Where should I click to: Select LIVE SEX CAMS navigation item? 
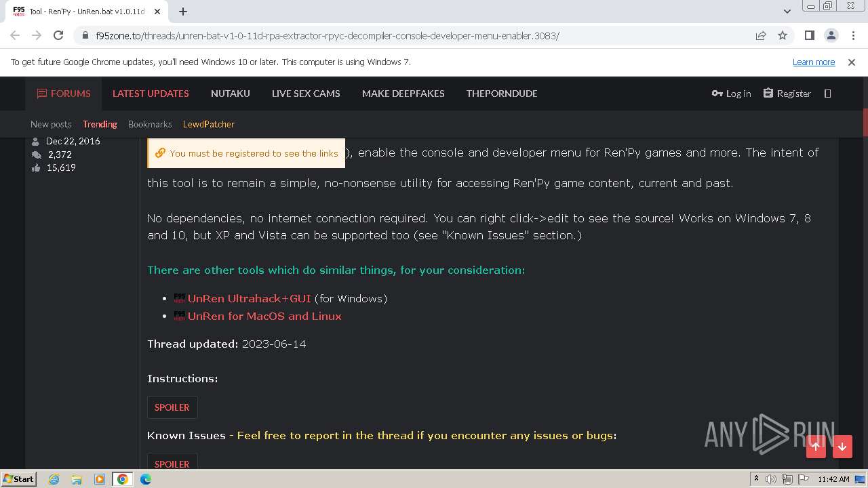[x=306, y=94]
